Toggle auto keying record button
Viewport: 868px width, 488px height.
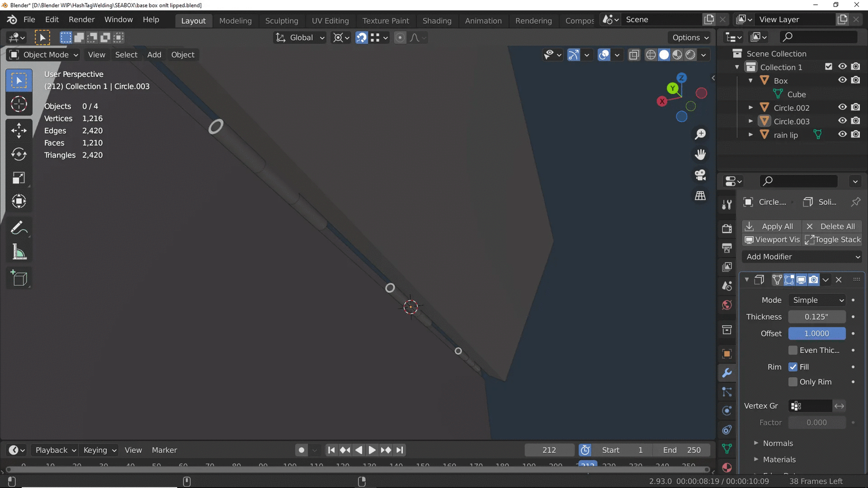[302, 450]
